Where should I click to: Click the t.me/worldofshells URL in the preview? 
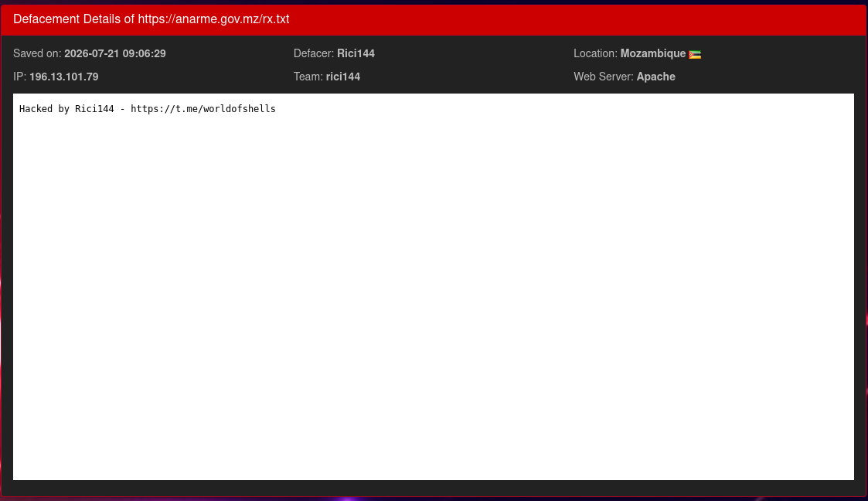click(203, 108)
